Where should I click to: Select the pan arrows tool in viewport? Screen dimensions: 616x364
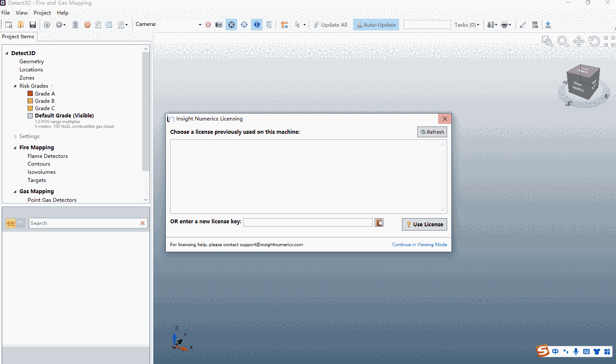click(579, 41)
